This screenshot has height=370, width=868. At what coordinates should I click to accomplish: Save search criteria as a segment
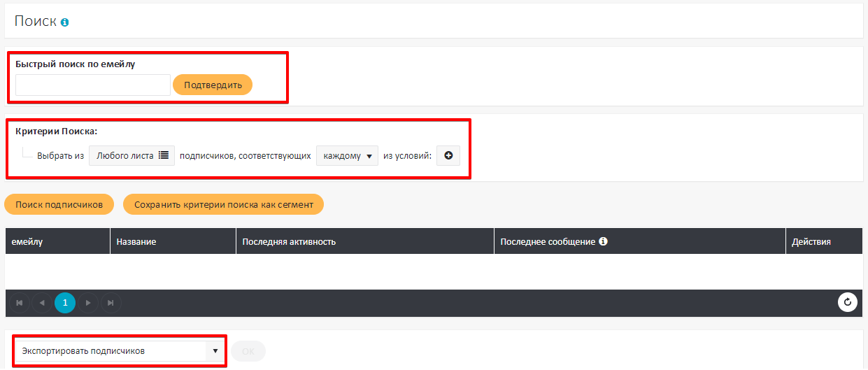click(223, 204)
